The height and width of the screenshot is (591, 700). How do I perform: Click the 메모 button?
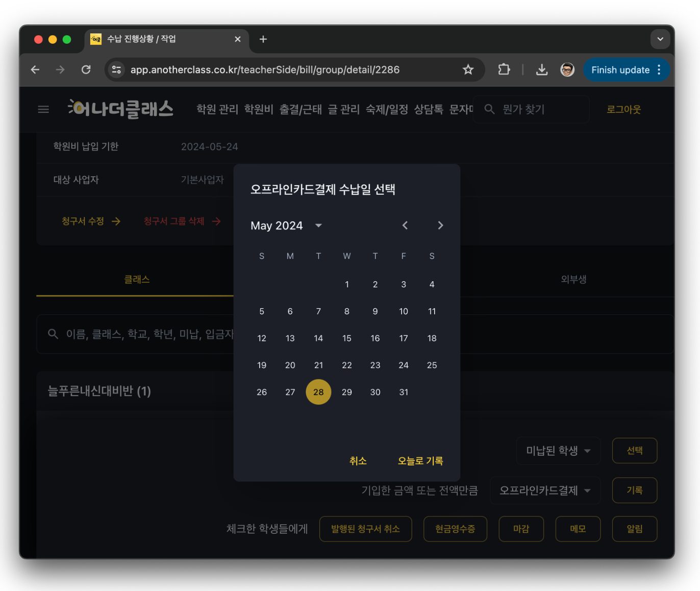tap(578, 529)
